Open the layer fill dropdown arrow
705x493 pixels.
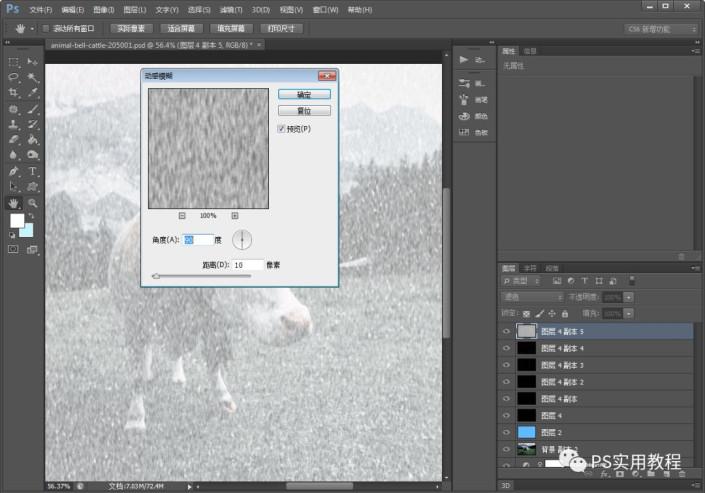(629, 314)
